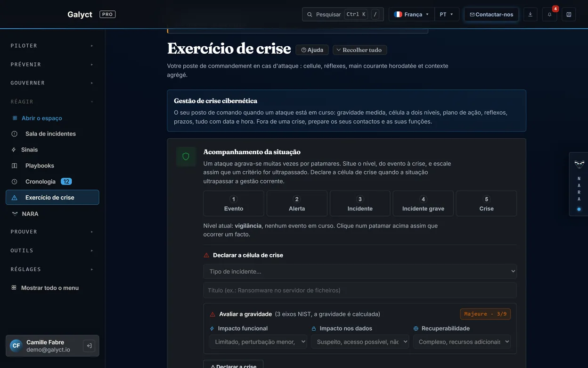Click the Sala de incidentes alert icon
Screen dimensions: 588x368
click(x=14, y=134)
